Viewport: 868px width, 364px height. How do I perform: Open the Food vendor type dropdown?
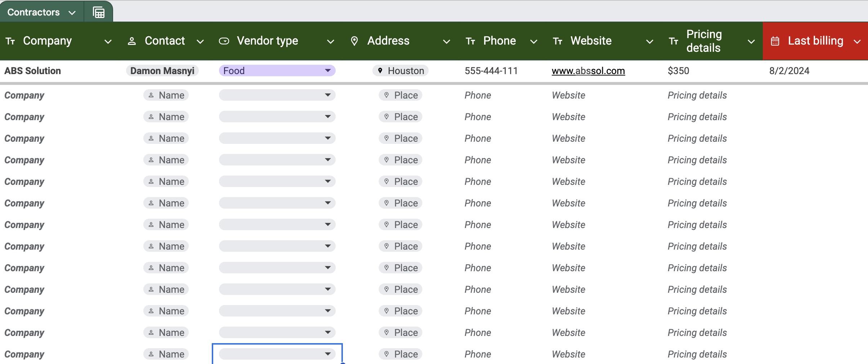point(327,70)
